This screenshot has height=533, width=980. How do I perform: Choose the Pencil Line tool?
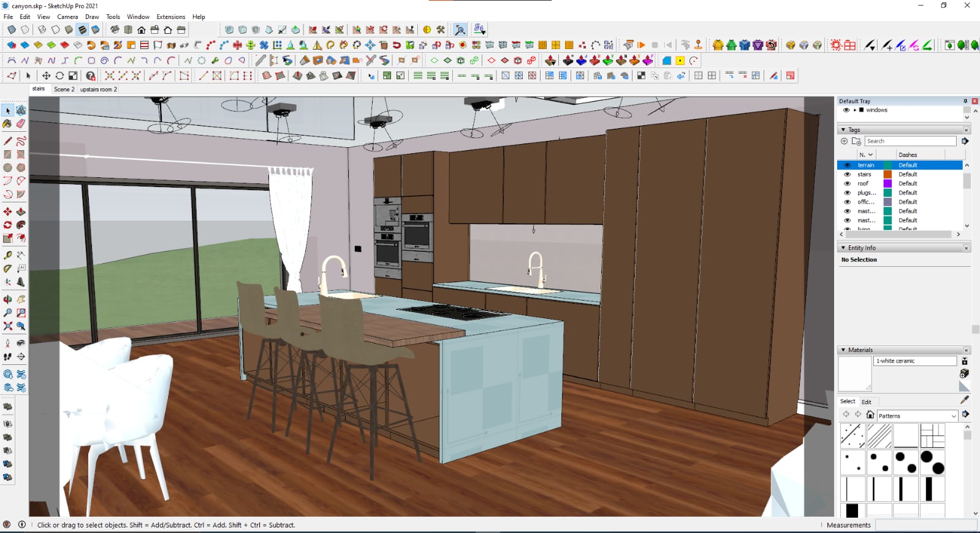click(7, 141)
